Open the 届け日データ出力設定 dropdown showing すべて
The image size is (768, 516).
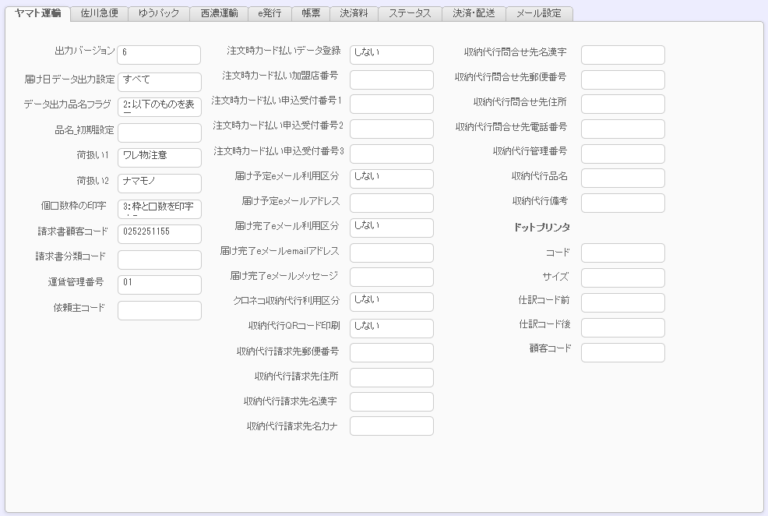coord(159,81)
